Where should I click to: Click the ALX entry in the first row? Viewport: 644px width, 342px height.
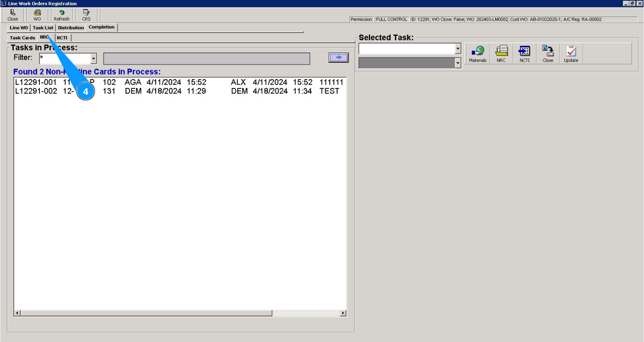point(238,82)
